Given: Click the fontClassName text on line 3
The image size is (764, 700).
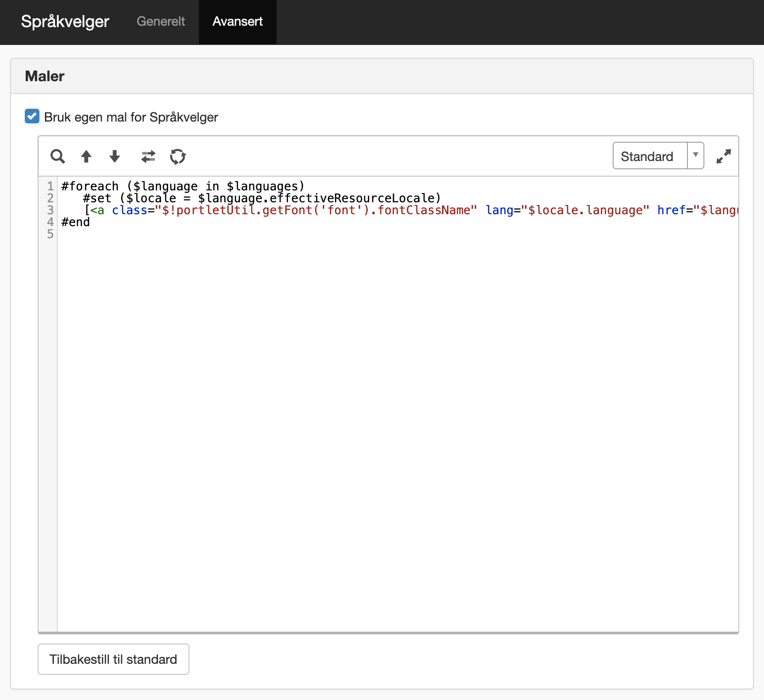Looking at the screenshot, I should pos(424,210).
